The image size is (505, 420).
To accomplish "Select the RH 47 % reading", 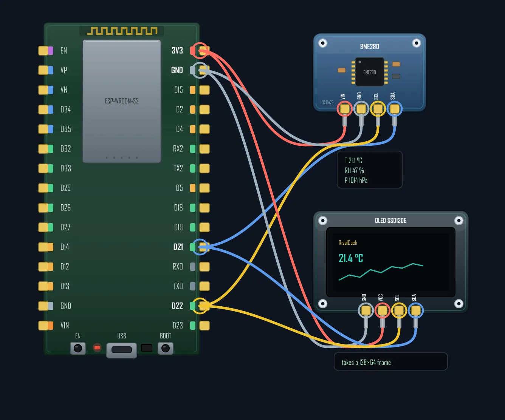I will tap(354, 170).
